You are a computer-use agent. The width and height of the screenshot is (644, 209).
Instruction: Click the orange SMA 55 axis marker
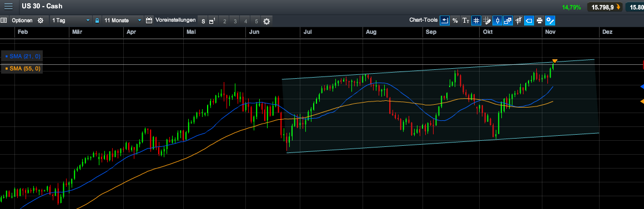click(x=642, y=101)
